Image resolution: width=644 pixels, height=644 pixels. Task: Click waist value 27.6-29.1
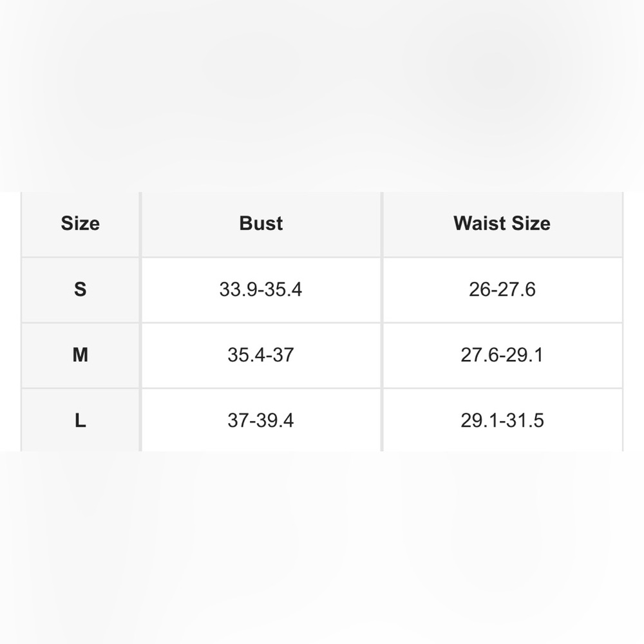[x=502, y=355]
